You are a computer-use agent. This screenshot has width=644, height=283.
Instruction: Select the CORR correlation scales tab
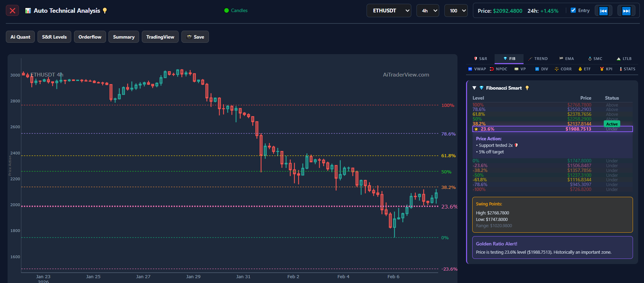(563, 69)
